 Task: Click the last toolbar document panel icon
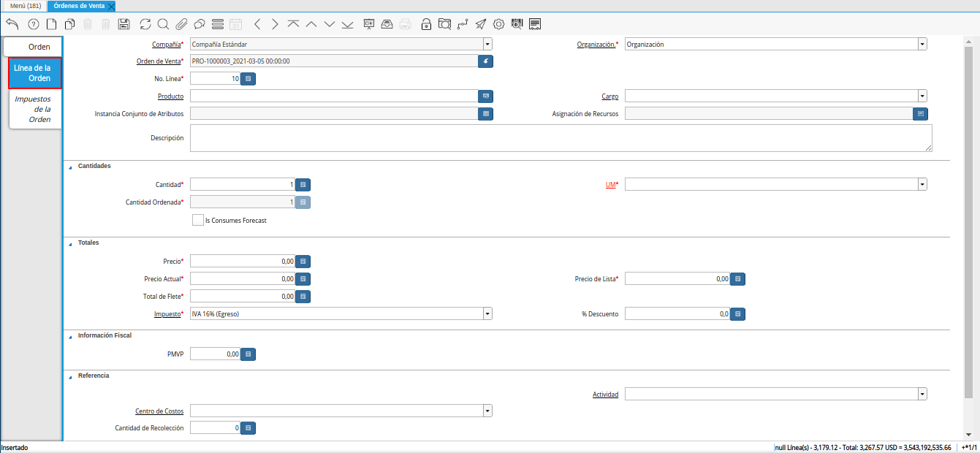click(x=535, y=24)
